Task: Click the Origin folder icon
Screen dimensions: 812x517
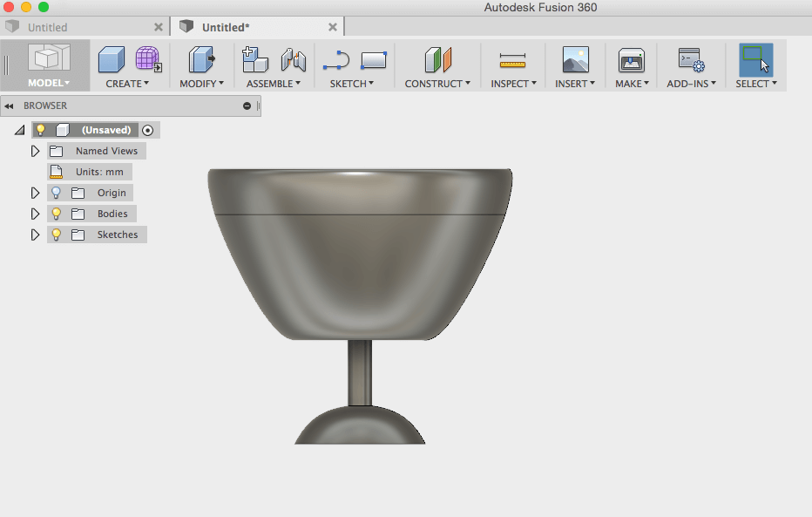Action: click(78, 194)
